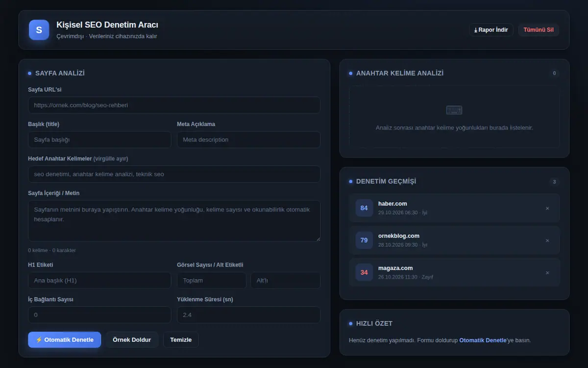Viewport: 588px width, 368px height.
Task: Click the SAYFA ANALİZİ section heading
Action: coord(60,73)
